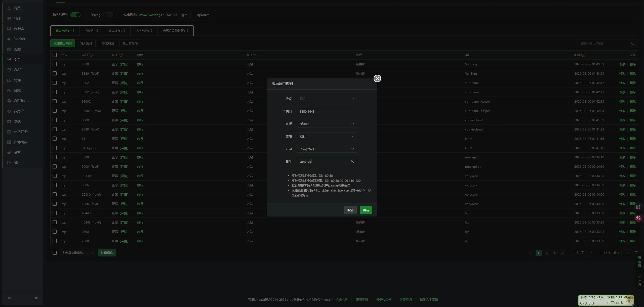
Task: Check the tcp 8088 cookiecloud row checkbox
Action: coord(55,120)
